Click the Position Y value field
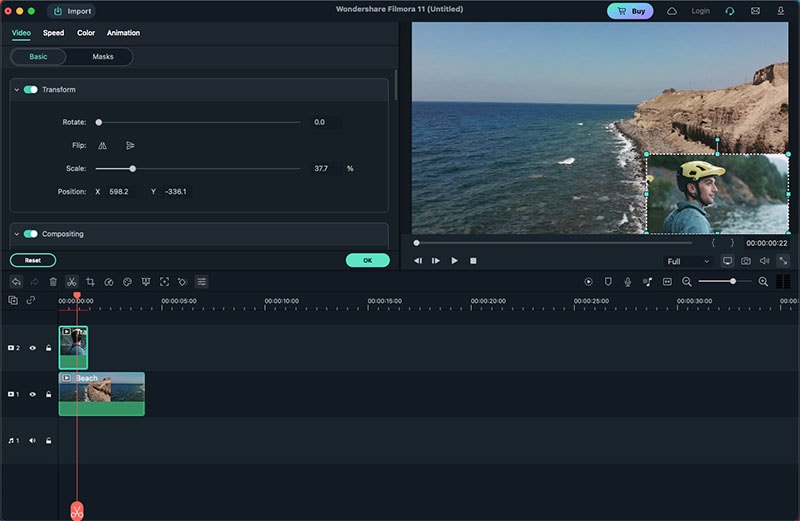 coord(176,192)
